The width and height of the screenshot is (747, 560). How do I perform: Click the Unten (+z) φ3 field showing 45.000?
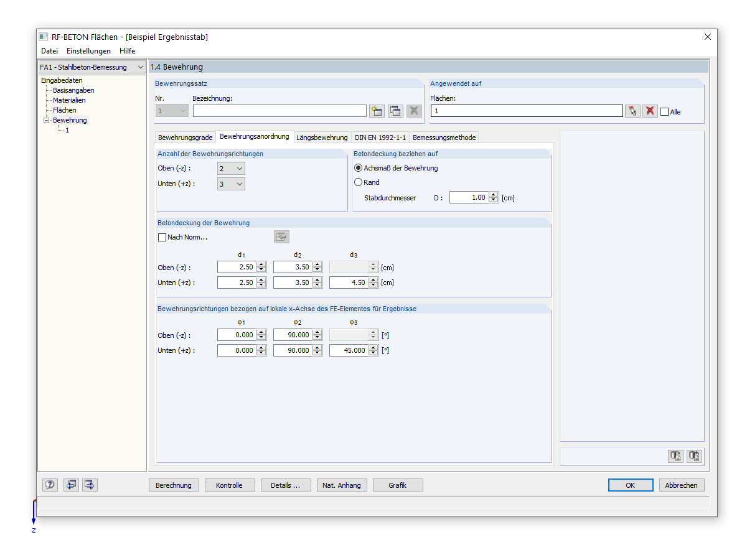click(x=349, y=350)
